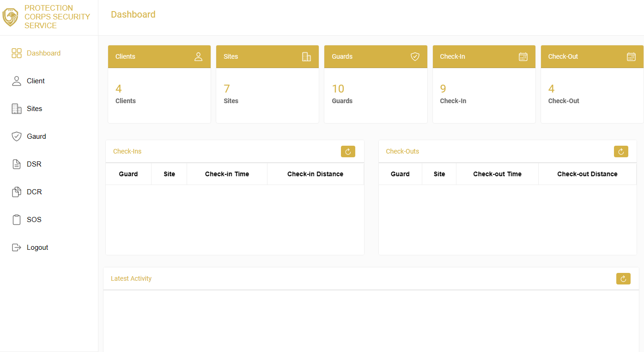Click the Gaurd shield icon in sidebar
The height and width of the screenshot is (352, 644).
[x=17, y=136]
